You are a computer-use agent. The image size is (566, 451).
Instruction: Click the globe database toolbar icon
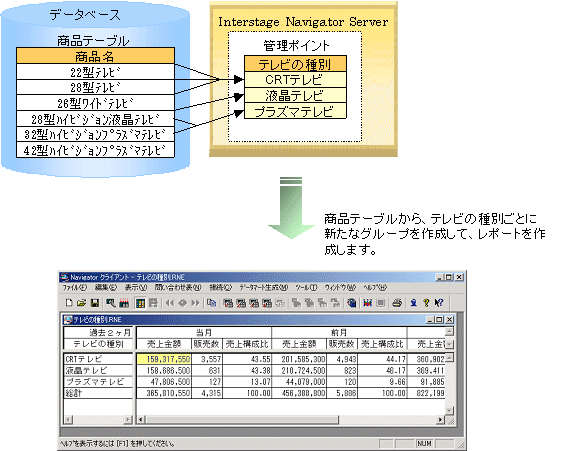click(351, 303)
